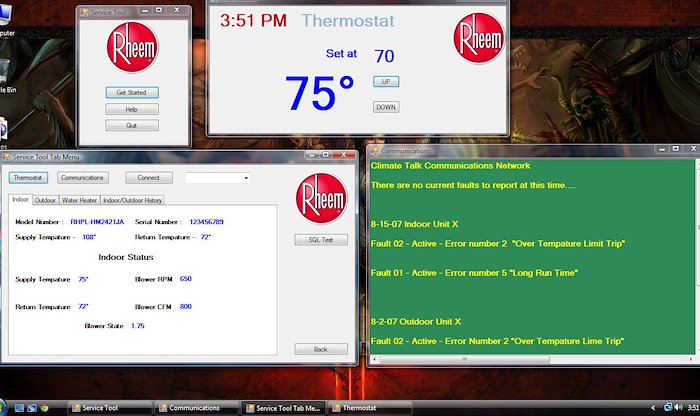This screenshot has width=700, height=416.
Task: Switch to Service Tool on the taskbar
Action: click(110, 408)
